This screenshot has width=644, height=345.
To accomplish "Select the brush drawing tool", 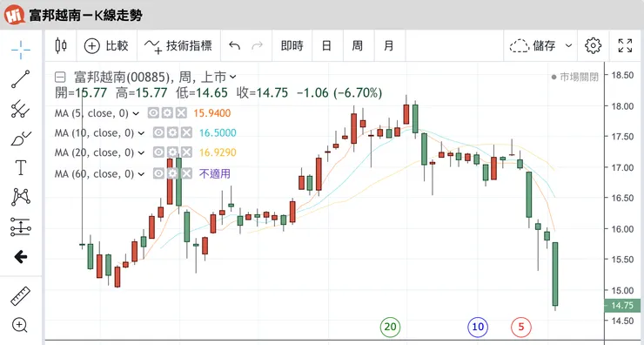I will [x=21, y=139].
